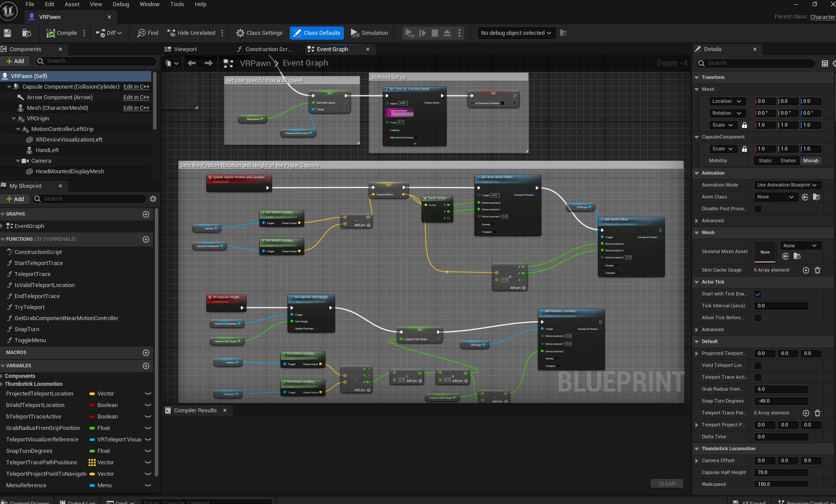
Task: Open the Tools menu
Action: (x=177, y=4)
